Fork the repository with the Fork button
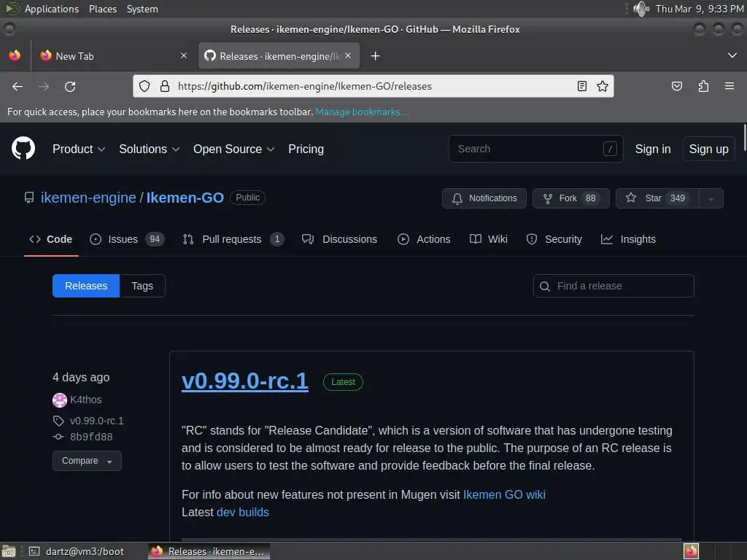 [570, 198]
